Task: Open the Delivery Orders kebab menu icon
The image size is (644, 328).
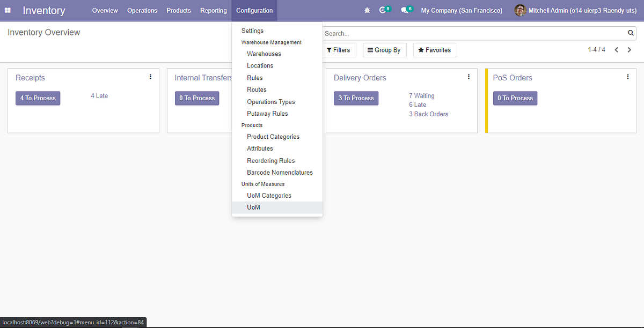Action: tap(469, 76)
